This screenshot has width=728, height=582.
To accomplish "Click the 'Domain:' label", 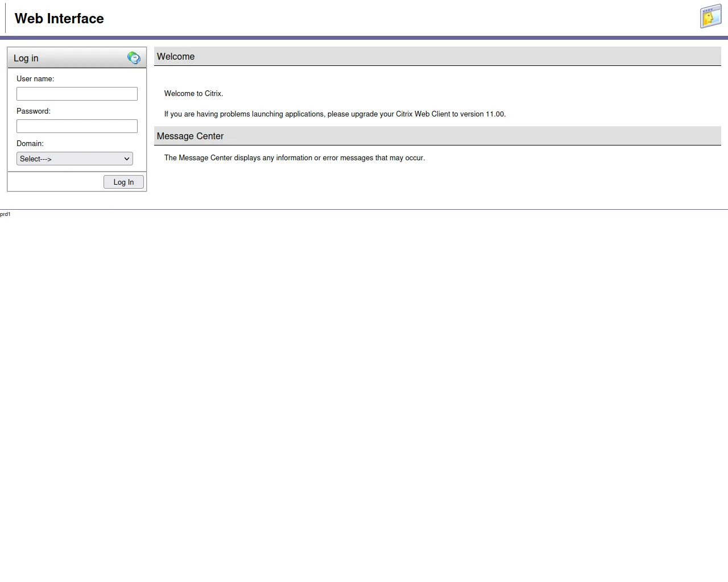I will tap(30, 144).
